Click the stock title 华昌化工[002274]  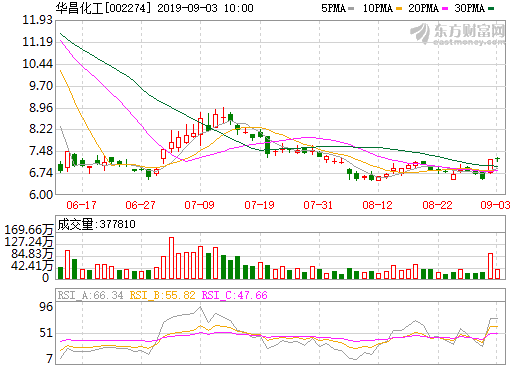[103, 8]
